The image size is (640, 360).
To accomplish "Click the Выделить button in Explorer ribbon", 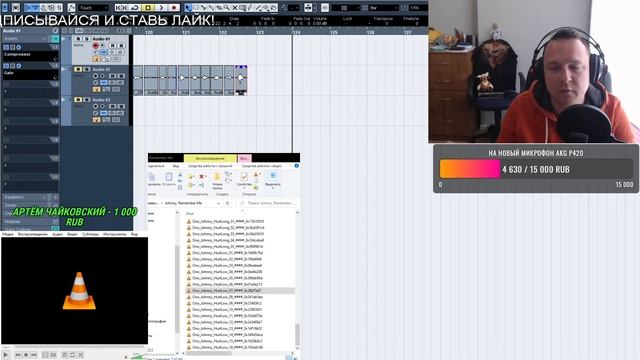I will [273, 179].
